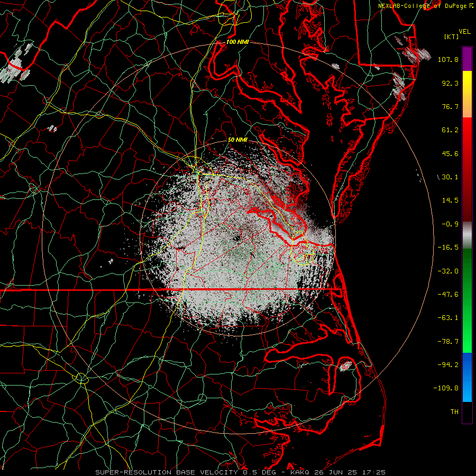Pick the black TH band on color bar
This screenshot has height=476, width=476.
pos(467,412)
